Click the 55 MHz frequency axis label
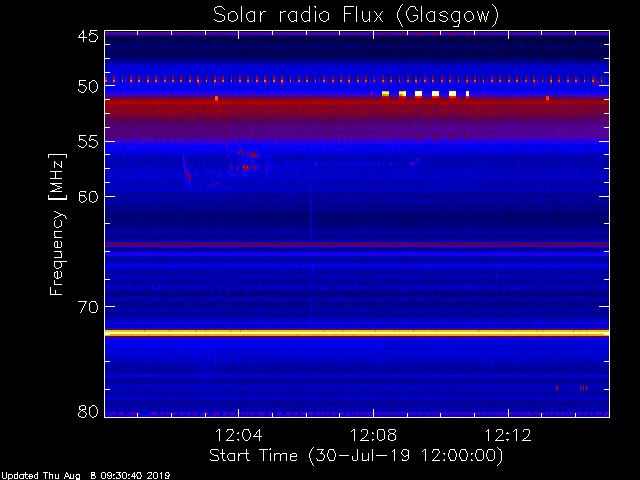This screenshot has height=480, width=640. click(88, 142)
